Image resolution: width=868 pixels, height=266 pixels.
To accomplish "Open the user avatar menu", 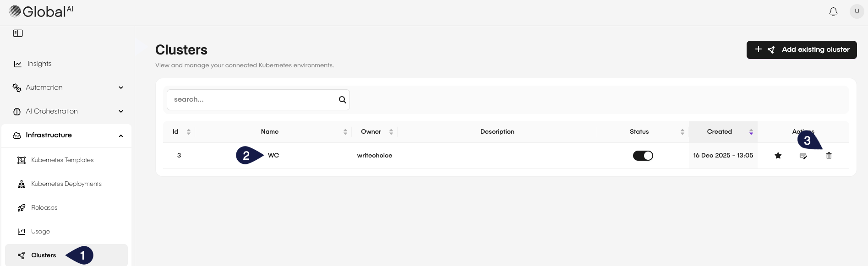I will pyautogui.click(x=857, y=11).
